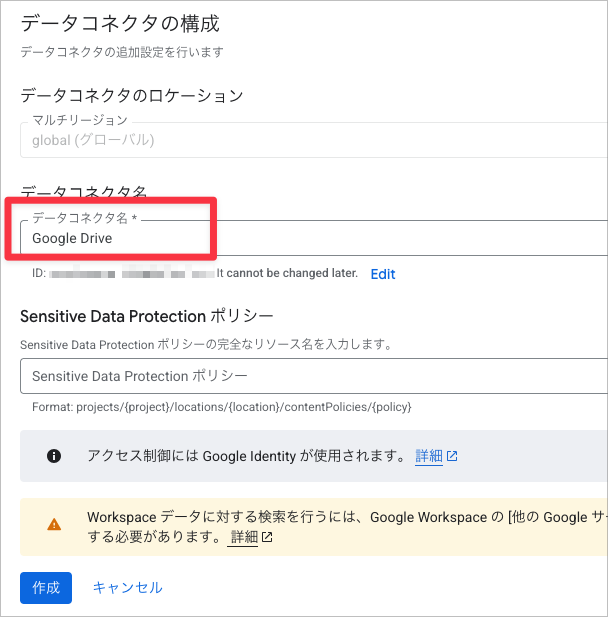Viewport: 608px width, 617px height.
Task: Click the キャンセル button
Action: pyautogui.click(x=128, y=588)
